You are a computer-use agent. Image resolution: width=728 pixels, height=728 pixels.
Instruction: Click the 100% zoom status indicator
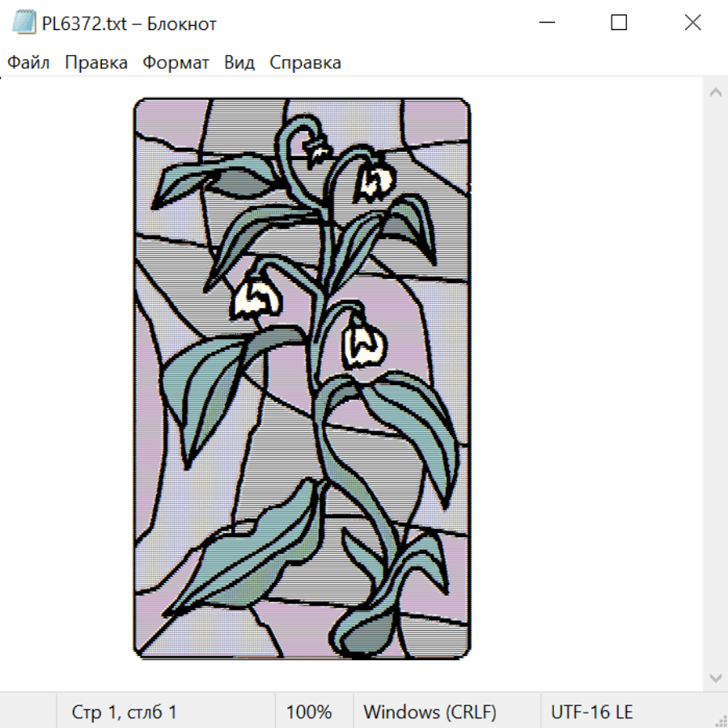pyautogui.click(x=309, y=712)
